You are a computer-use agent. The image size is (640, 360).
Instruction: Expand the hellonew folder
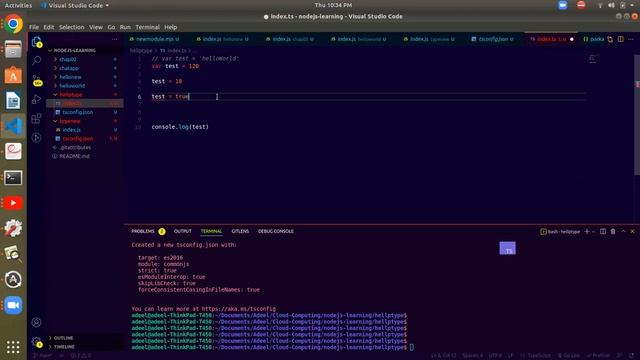tap(70, 77)
